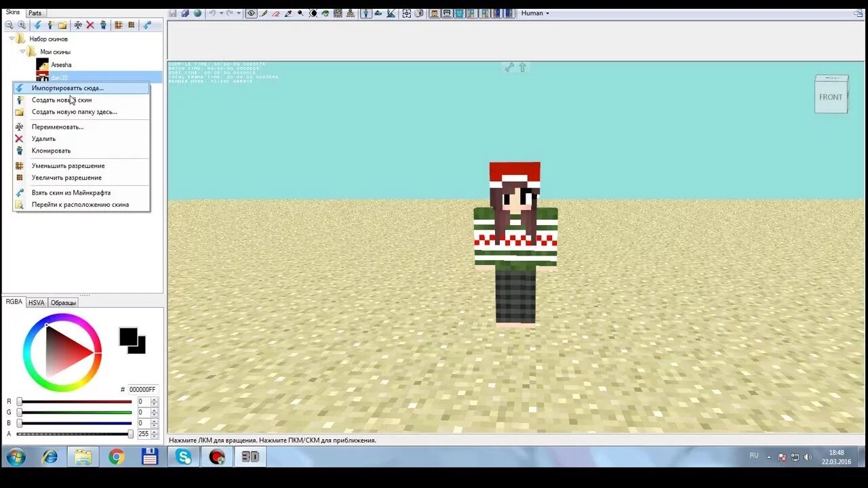Select the eraser tool
Screen dimensions: 868x488
pyautogui.click(x=276, y=13)
